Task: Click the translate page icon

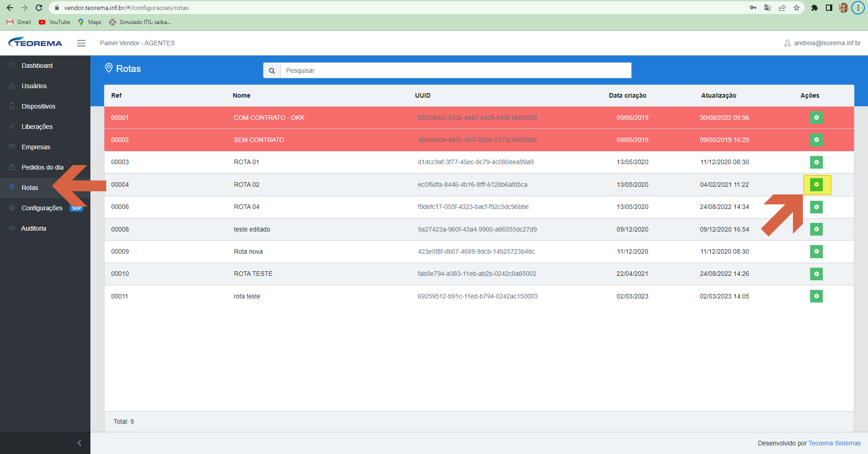Action: click(768, 8)
